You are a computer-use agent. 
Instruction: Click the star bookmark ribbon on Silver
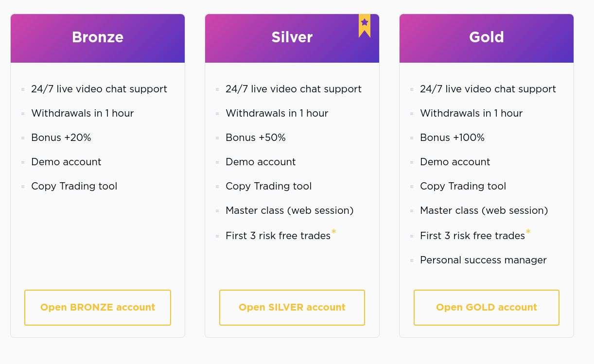365,25
